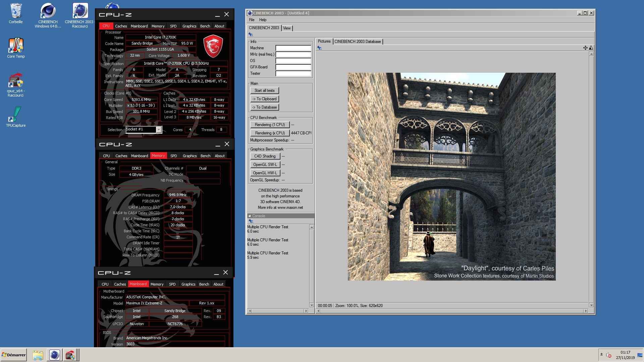Click the Tester input field

(x=293, y=73)
